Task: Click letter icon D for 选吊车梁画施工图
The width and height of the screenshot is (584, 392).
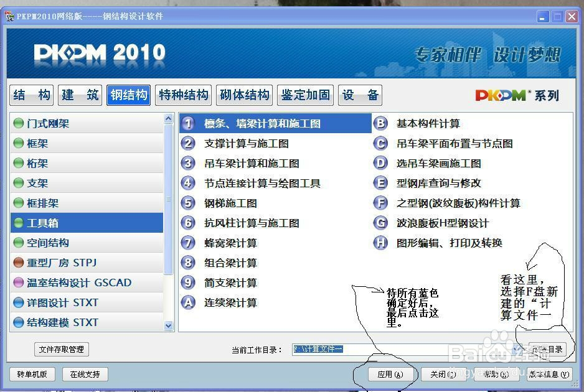Action: point(380,163)
